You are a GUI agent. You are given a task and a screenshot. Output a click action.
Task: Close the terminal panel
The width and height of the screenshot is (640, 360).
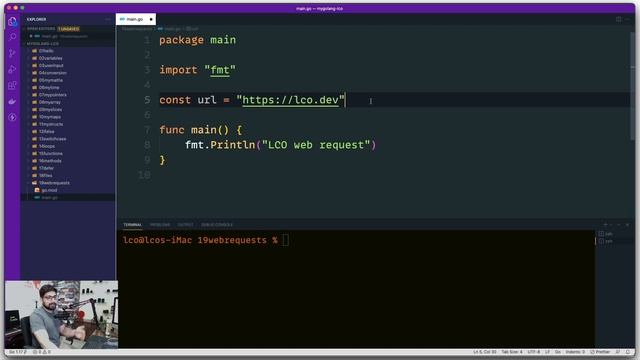tap(627, 224)
